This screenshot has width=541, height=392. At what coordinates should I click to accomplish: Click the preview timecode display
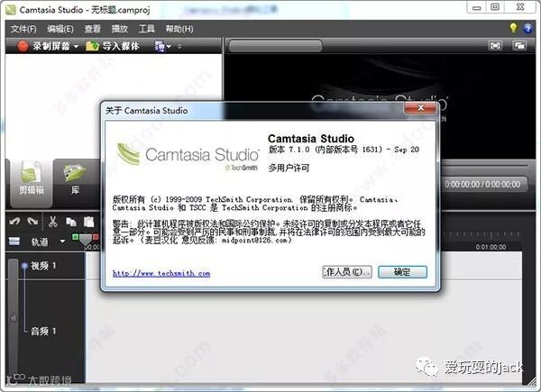tap(482, 185)
